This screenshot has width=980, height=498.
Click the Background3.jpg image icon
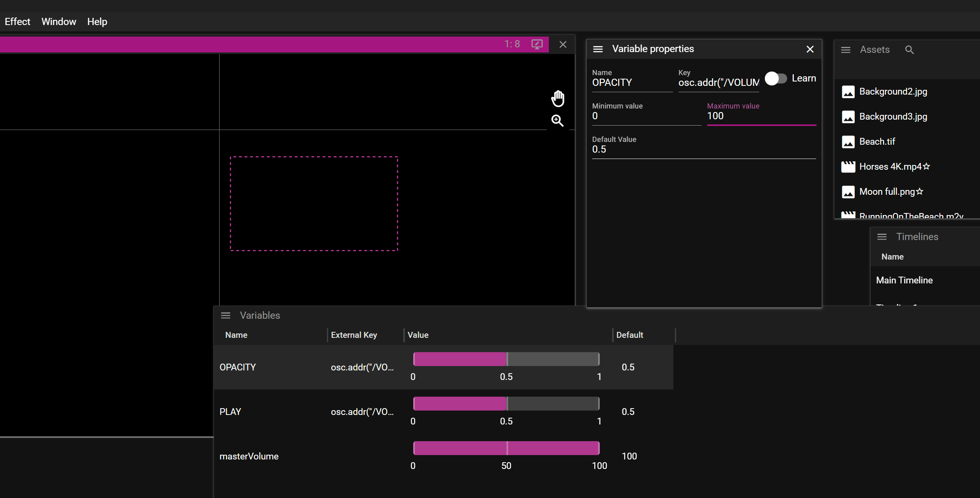pyautogui.click(x=848, y=117)
